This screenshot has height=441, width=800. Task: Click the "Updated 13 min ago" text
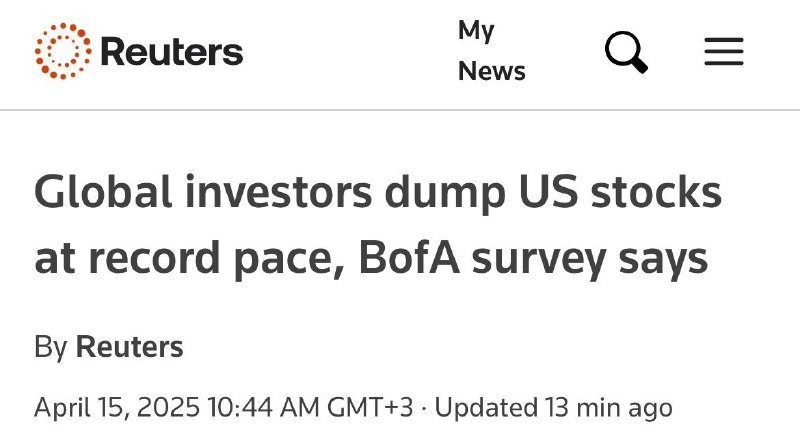(554, 408)
